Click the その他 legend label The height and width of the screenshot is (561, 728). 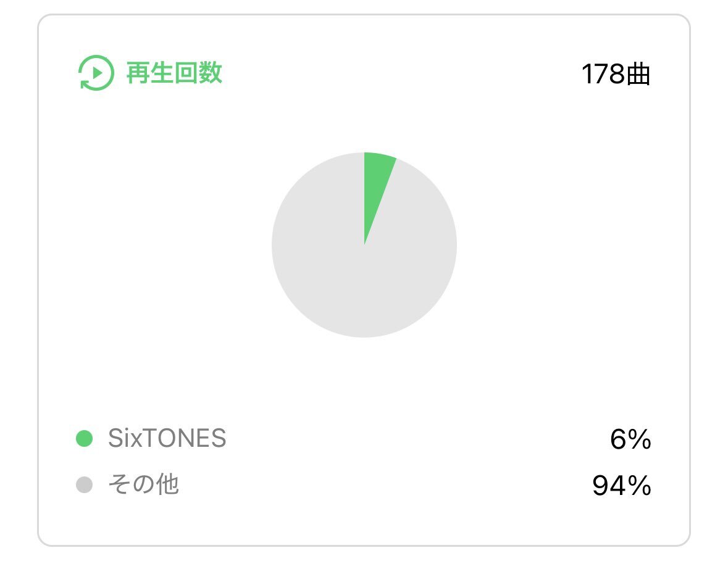(x=143, y=484)
